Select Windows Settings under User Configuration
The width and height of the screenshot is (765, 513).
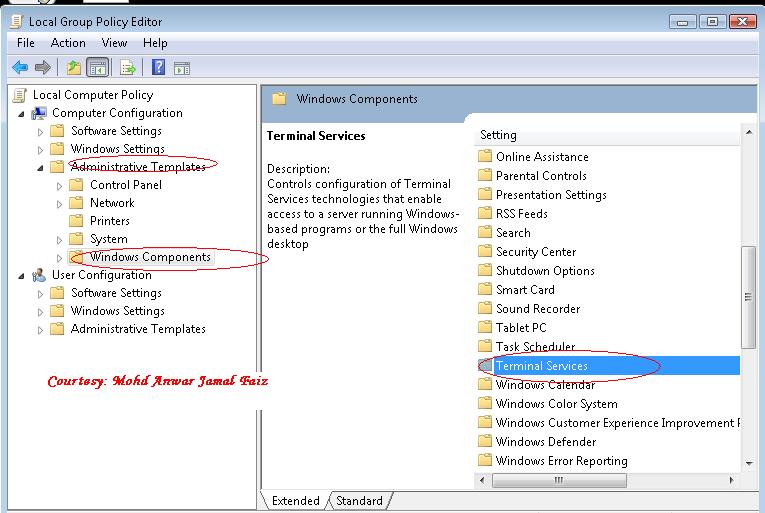[118, 311]
